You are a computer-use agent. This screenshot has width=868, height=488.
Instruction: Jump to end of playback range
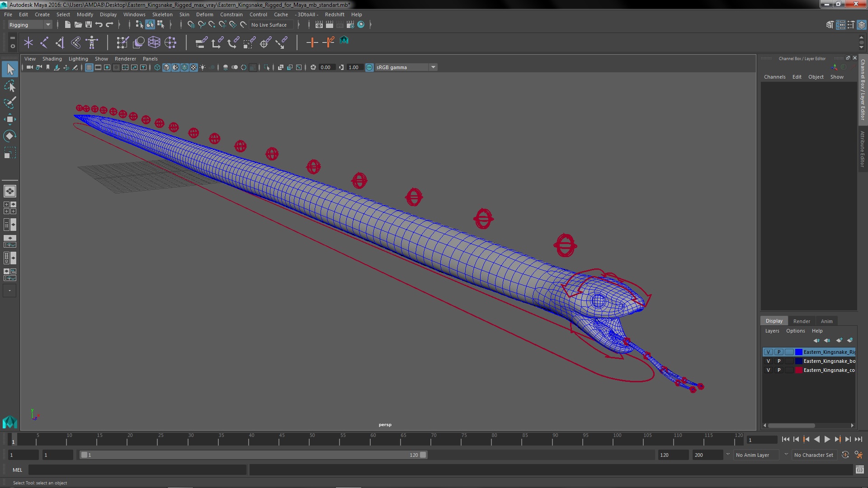tap(858, 439)
